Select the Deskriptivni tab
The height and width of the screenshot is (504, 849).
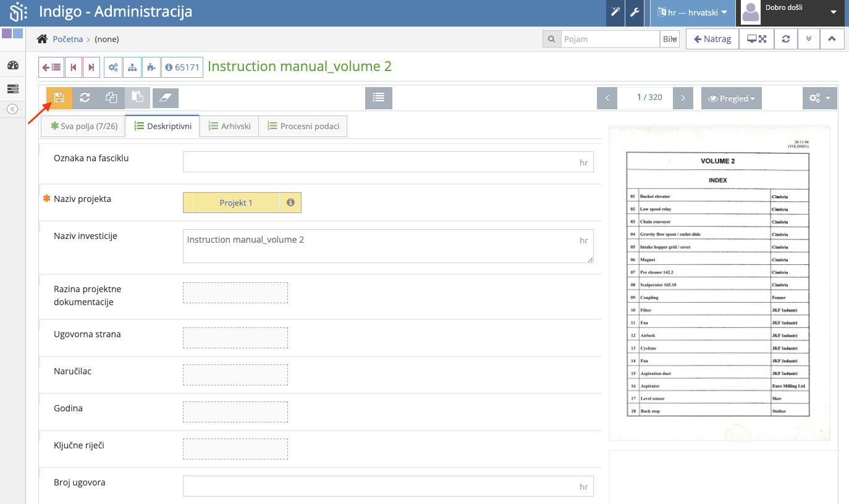pos(163,127)
